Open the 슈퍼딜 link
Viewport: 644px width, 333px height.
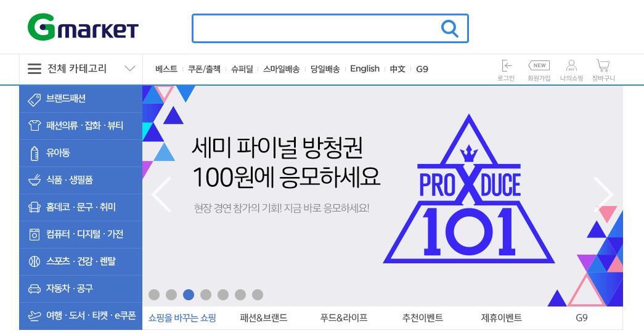pyautogui.click(x=242, y=69)
